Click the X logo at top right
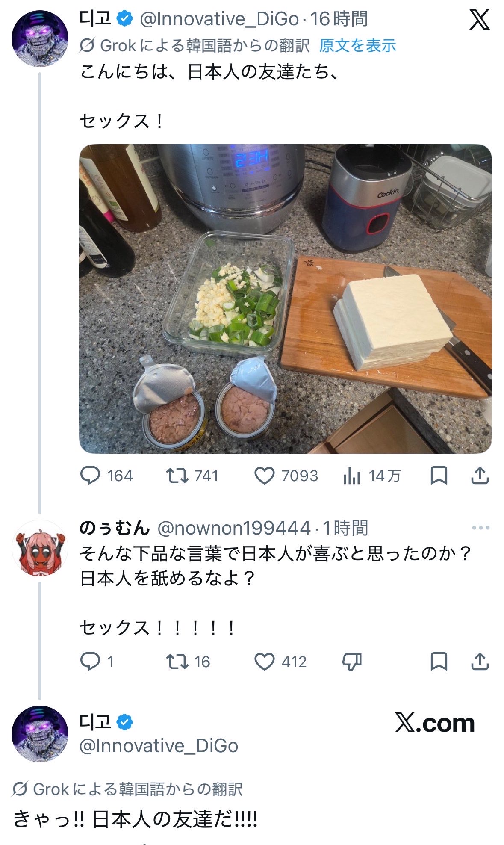Image resolution: width=504 pixels, height=845 pixels. 479,20
